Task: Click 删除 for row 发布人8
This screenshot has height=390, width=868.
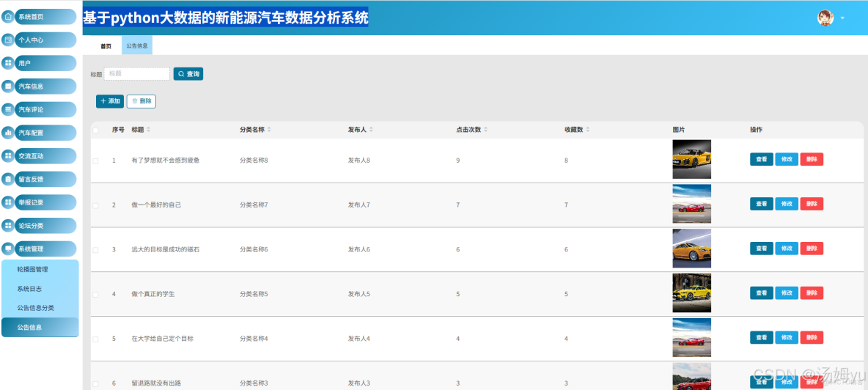Action: pos(812,159)
